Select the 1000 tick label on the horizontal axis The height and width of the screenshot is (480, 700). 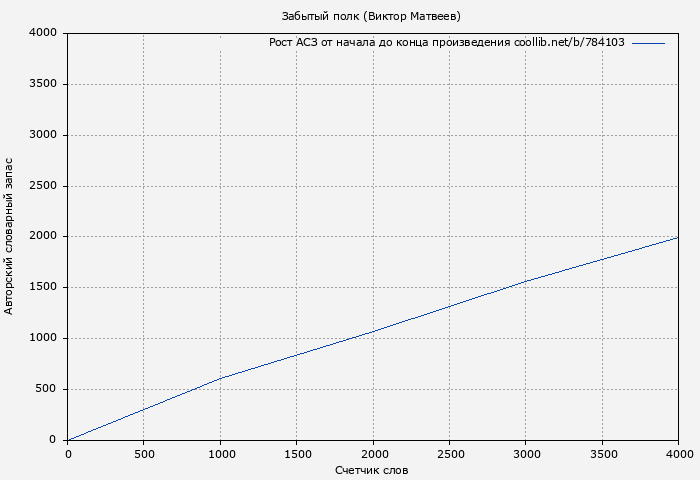pos(220,453)
